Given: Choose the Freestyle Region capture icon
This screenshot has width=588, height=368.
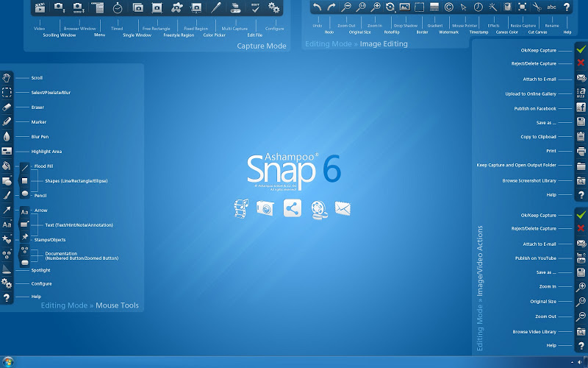Looking at the screenshot, I should click(x=177, y=7).
